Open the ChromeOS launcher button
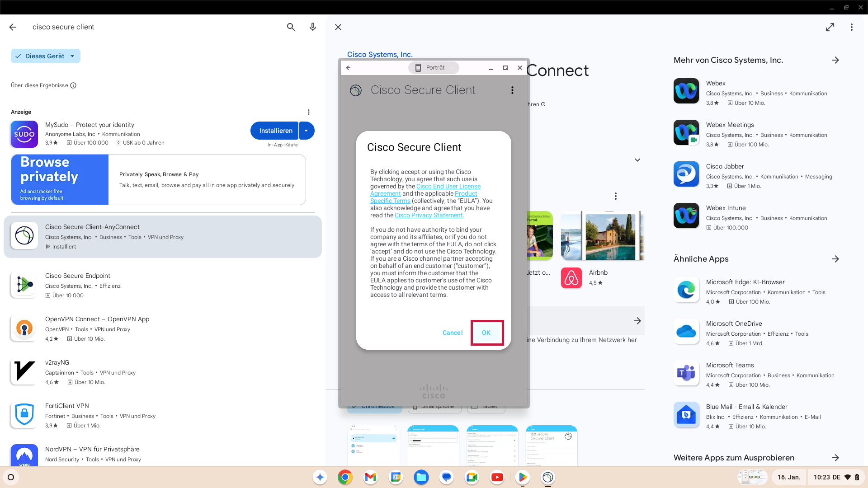 point(11,477)
